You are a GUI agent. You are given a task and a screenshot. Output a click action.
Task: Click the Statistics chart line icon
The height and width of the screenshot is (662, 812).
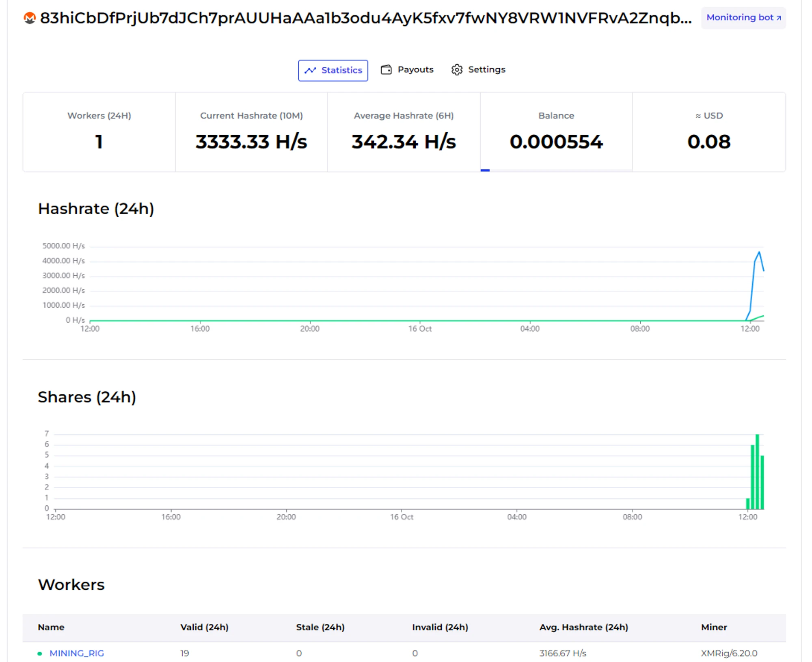[x=310, y=71]
